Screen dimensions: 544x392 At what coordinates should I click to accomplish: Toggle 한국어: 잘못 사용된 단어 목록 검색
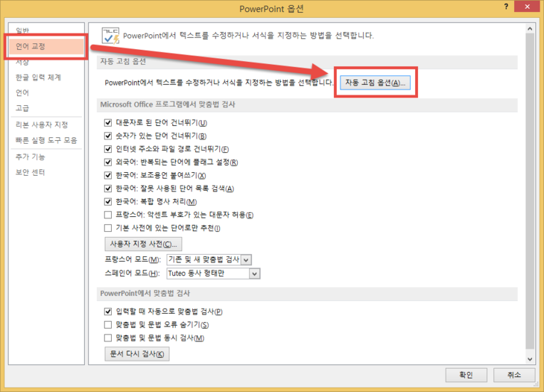click(x=108, y=189)
